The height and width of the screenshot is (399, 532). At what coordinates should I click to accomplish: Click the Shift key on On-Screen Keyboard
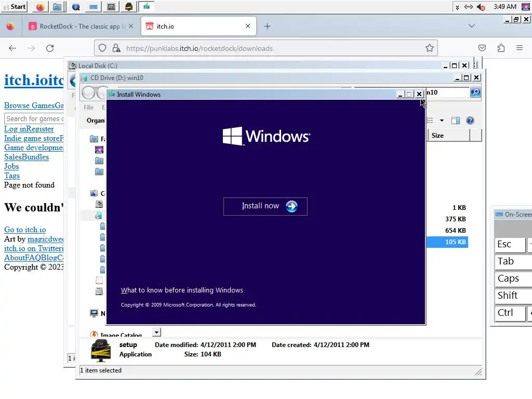pyautogui.click(x=513, y=296)
